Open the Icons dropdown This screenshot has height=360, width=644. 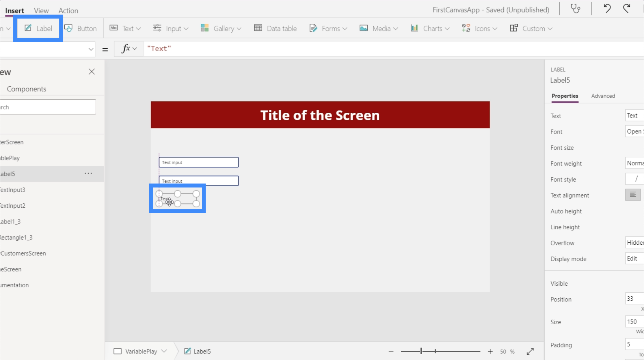tap(479, 28)
